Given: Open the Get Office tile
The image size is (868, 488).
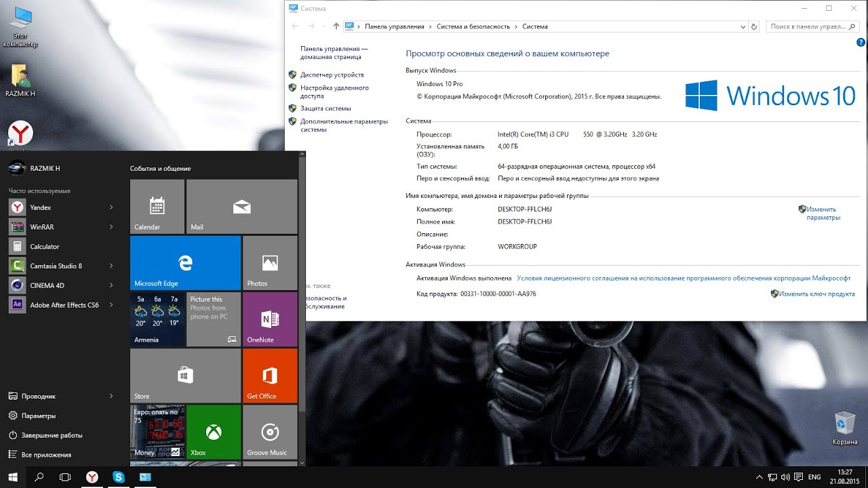Looking at the screenshot, I should (x=270, y=375).
